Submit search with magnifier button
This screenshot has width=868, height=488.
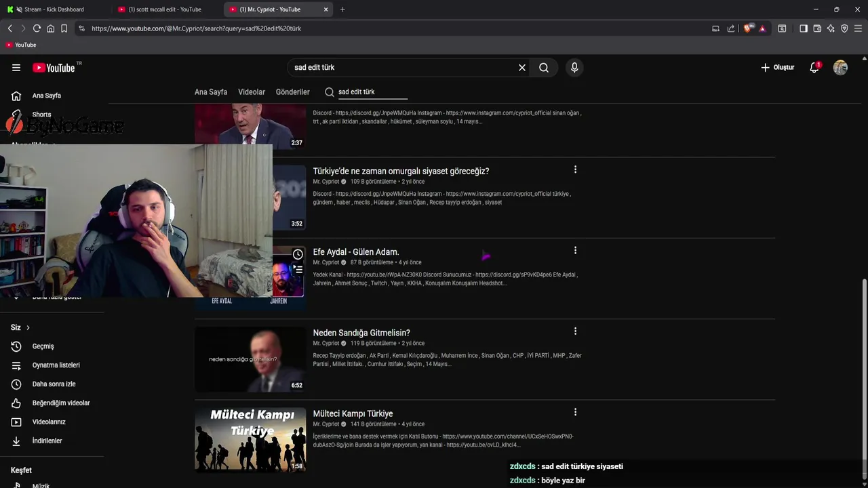pos(544,68)
